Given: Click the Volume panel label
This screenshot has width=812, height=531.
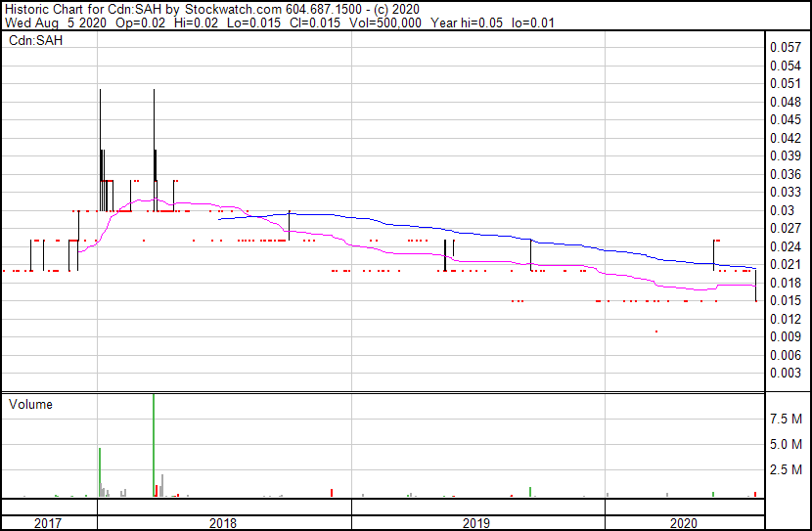Looking at the screenshot, I should tap(30, 404).
